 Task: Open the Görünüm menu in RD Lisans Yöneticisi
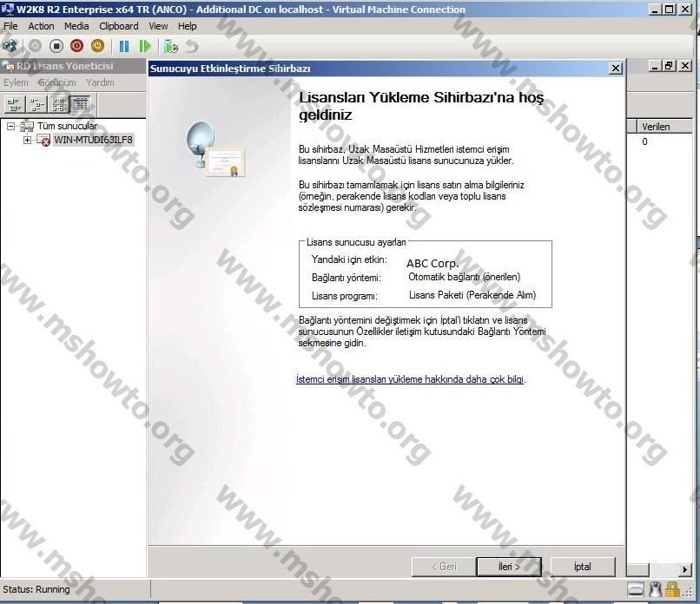click(x=57, y=82)
